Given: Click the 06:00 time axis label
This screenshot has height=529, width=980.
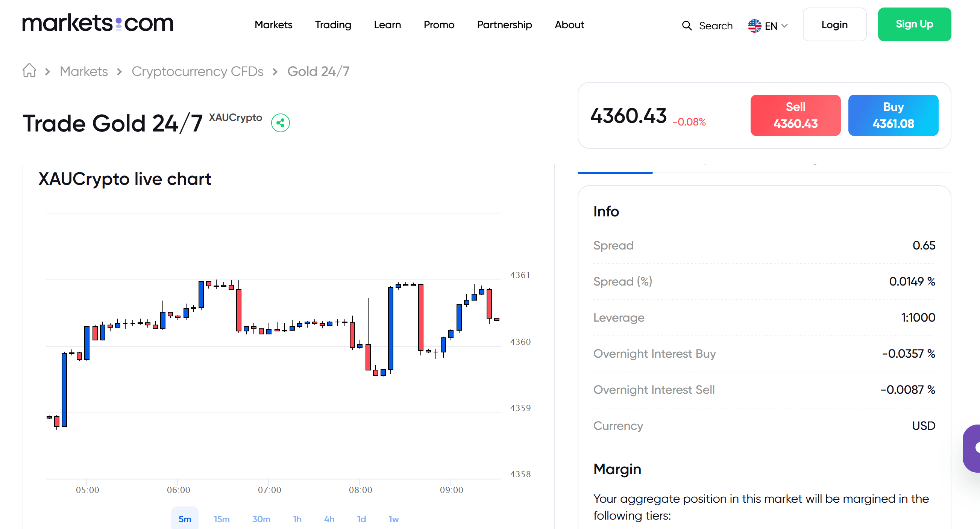Looking at the screenshot, I should coord(178,490).
